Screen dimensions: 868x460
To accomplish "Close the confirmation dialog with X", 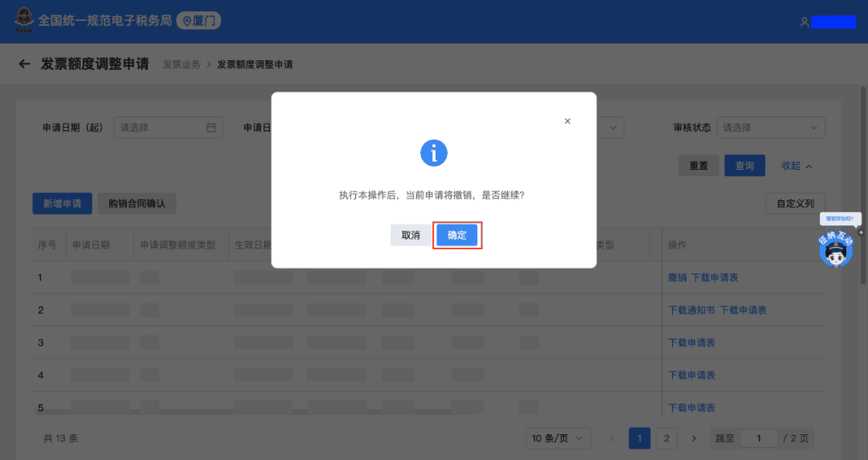I will point(567,121).
